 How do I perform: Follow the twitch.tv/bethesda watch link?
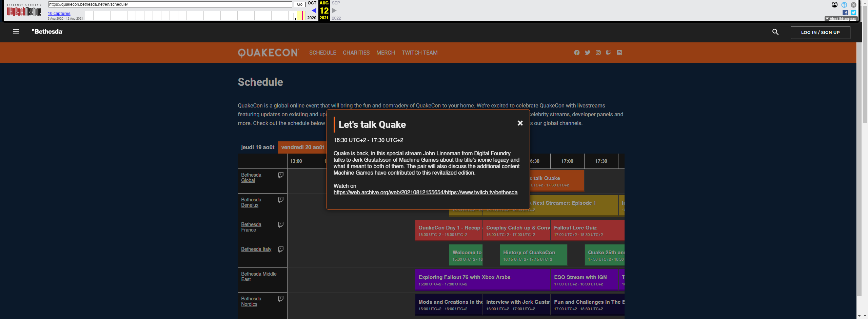(x=425, y=193)
